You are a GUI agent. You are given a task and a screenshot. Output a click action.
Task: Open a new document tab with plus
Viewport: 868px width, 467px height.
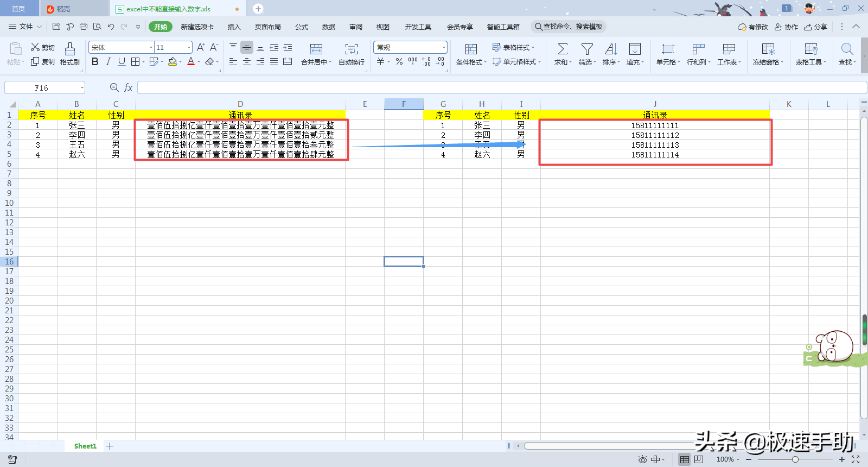(x=258, y=9)
